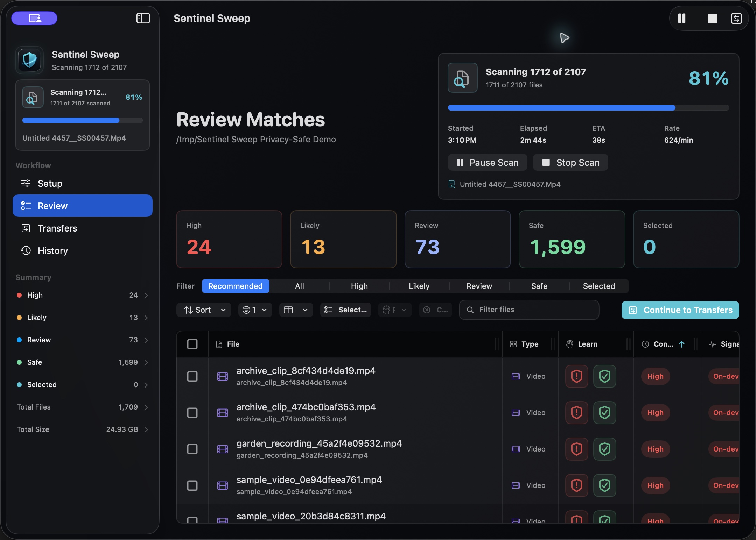Click the main scan progress bar
The width and height of the screenshot is (756, 540).
pyautogui.click(x=588, y=108)
